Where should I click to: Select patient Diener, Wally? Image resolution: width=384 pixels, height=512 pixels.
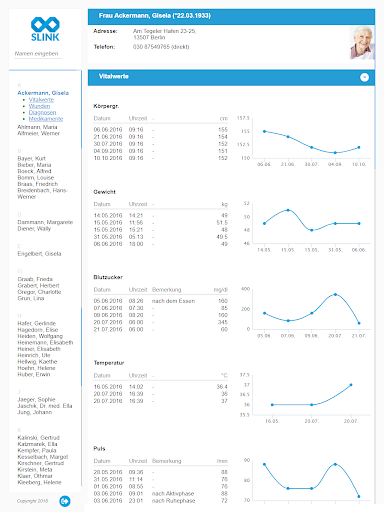pyautogui.click(x=34, y=229)
